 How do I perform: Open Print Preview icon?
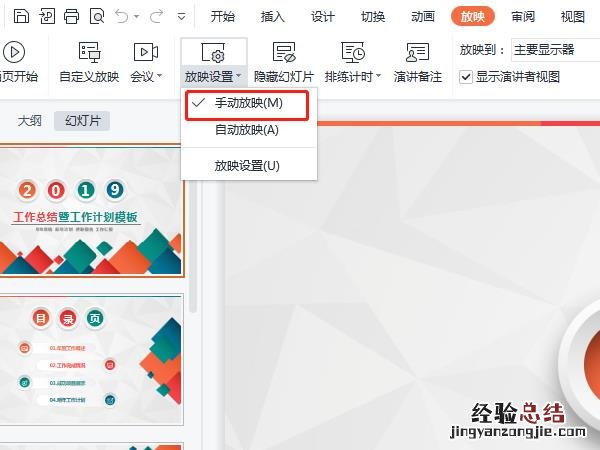[97, 16]
